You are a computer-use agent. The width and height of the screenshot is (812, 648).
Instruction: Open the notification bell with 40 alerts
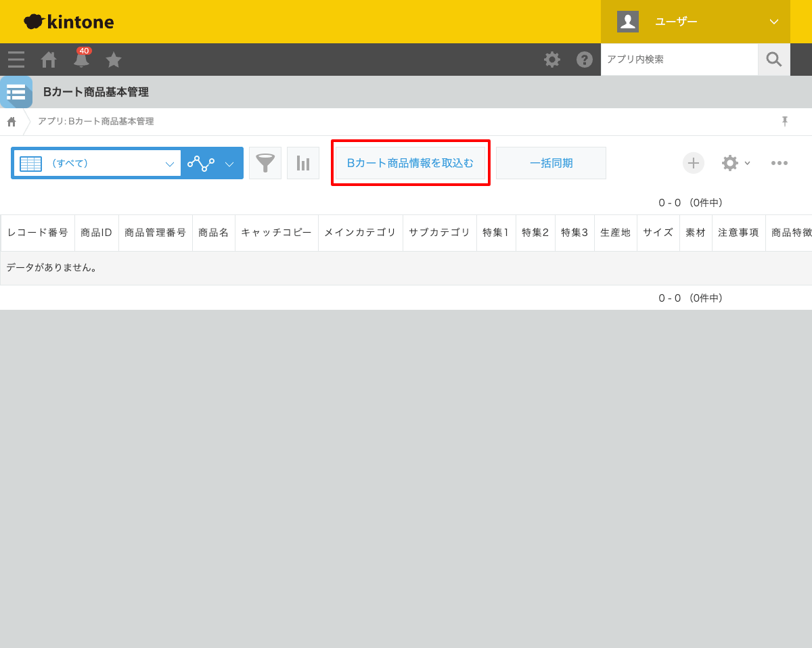coord(81,60)
